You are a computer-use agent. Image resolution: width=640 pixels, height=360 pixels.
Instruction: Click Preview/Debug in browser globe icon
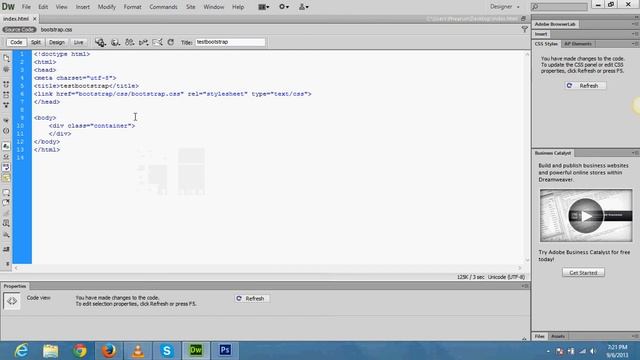click(x=116, y=42)
